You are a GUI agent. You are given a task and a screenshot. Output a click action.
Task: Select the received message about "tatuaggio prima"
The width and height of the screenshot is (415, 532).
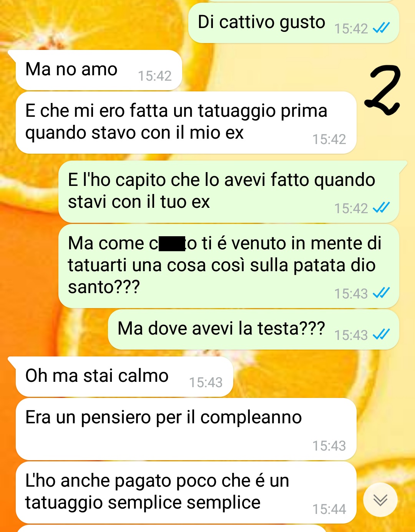click(x=186, y=123)
